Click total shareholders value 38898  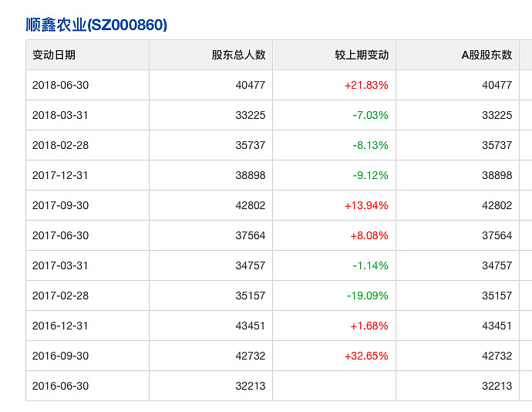[x=251, y=175]
